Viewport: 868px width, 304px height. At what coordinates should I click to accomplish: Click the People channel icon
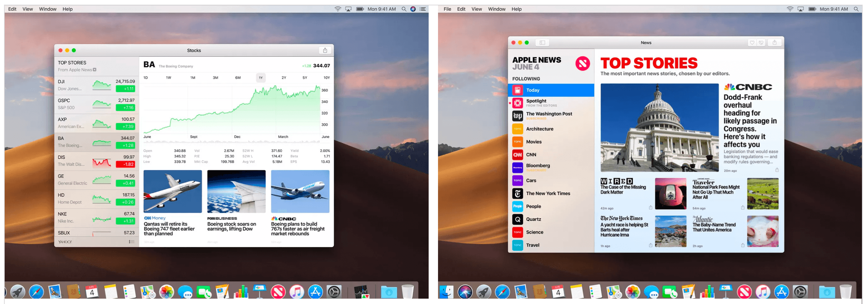[518, 206]
